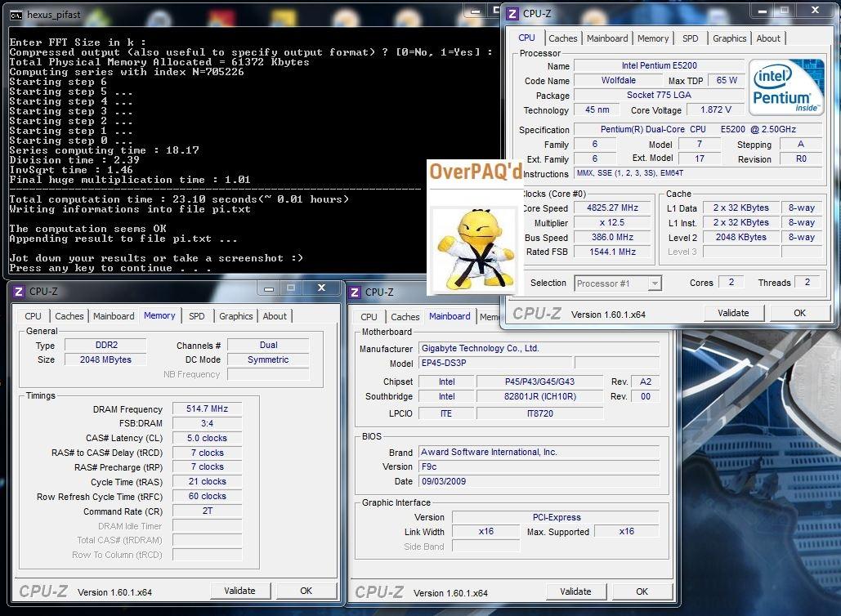841x616 pixels.
Task: Click OK in the Mainboard window
Action: 642,591
